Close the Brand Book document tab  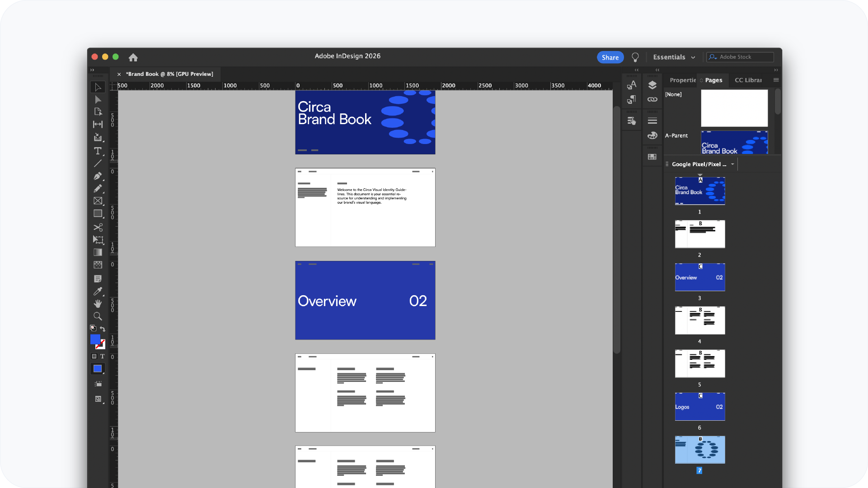click(x=119, y=74)
